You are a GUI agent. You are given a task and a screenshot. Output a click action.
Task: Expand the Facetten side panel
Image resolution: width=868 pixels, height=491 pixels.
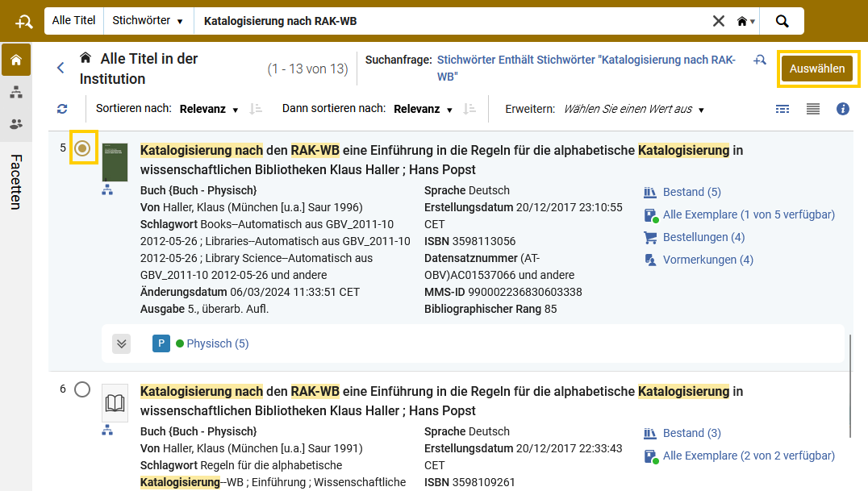tap(16, 182)
